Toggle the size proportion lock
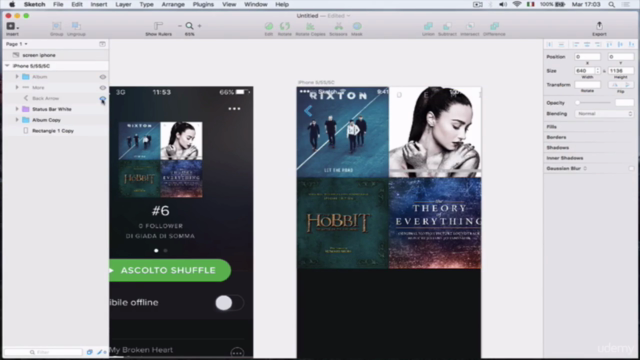 pyautogui.click(x=604, y=71)
